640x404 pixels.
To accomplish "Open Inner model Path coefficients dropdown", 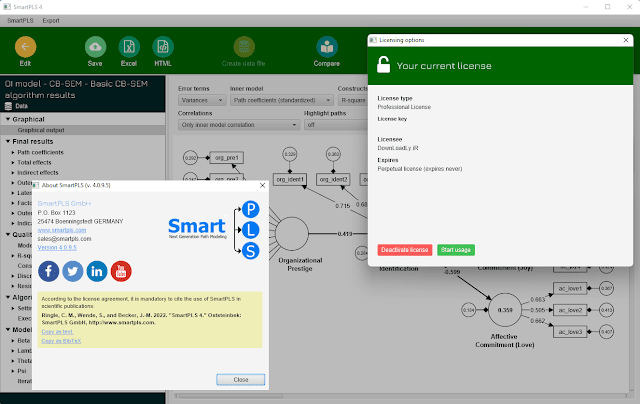I will point(282,100).
